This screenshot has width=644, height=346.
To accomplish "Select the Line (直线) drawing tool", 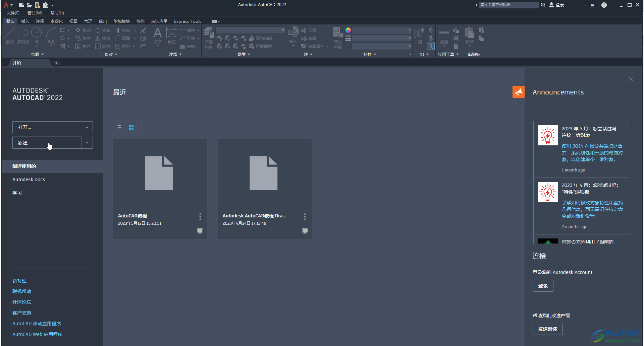I will pos(10,36).
